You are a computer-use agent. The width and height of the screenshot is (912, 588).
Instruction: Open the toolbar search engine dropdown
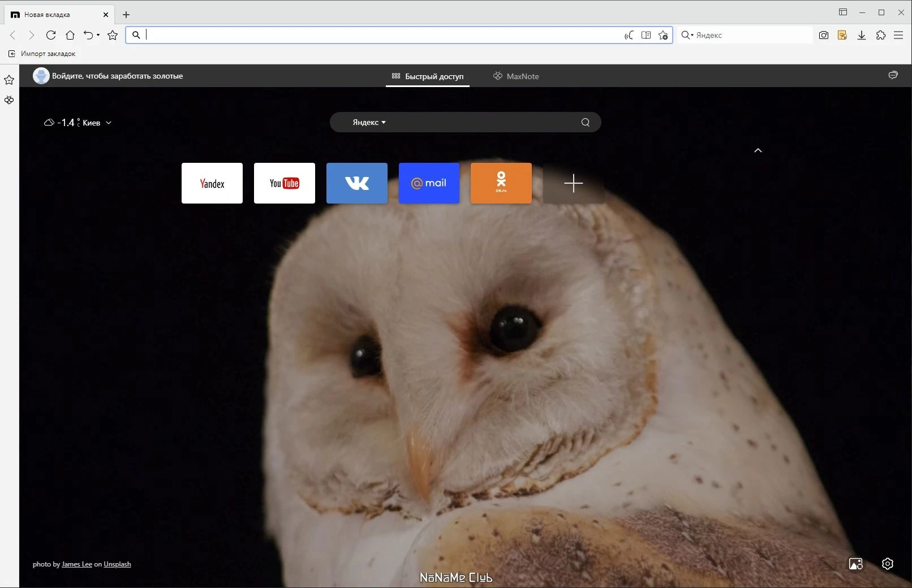(687, 35)
